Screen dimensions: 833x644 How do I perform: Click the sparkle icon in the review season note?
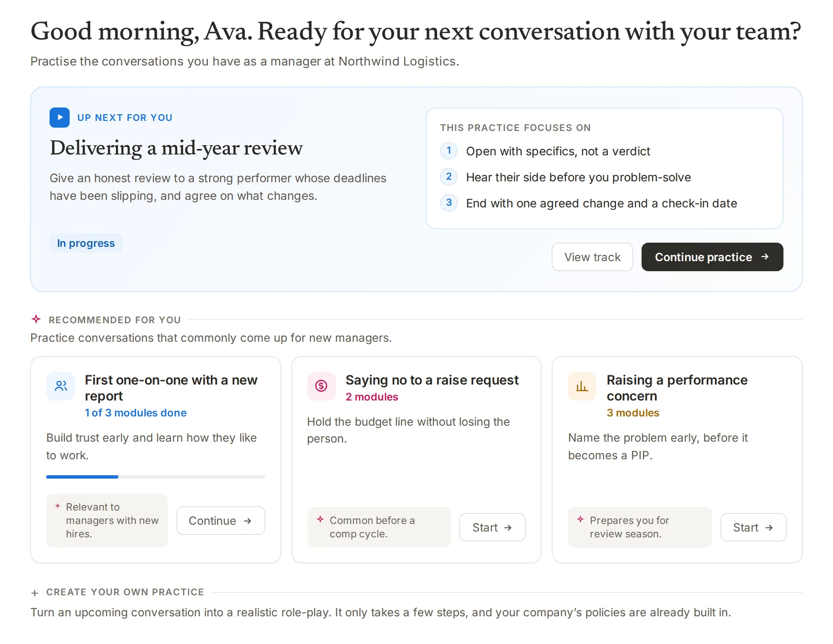(x=581, y=519)
